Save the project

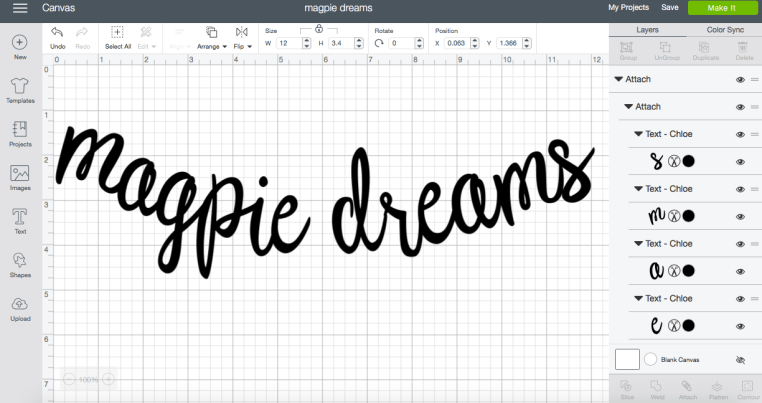[x=670, y=7]
